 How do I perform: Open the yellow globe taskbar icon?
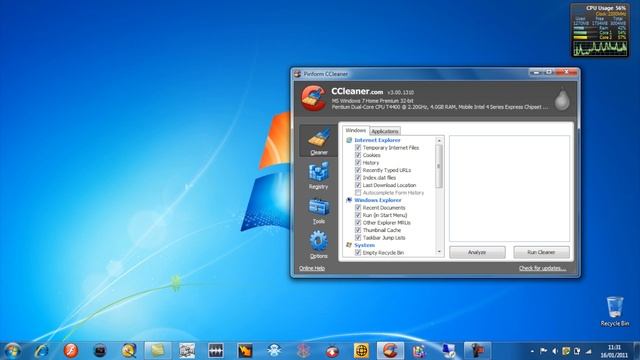pos(361,351)
